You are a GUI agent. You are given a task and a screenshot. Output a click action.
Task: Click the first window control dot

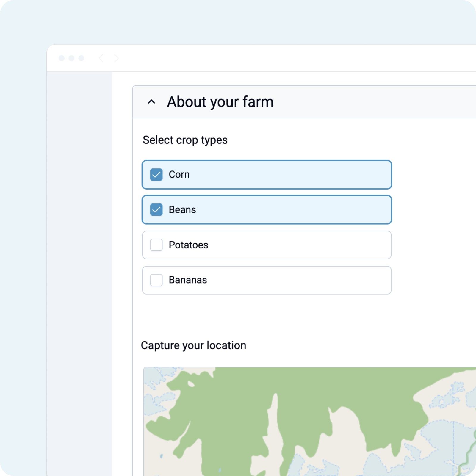62,58
